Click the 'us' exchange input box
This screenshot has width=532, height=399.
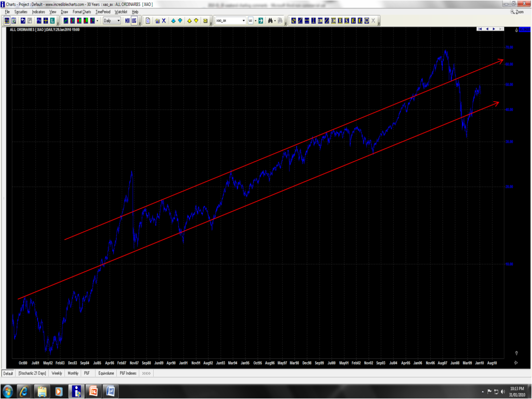tap(250, 21)
